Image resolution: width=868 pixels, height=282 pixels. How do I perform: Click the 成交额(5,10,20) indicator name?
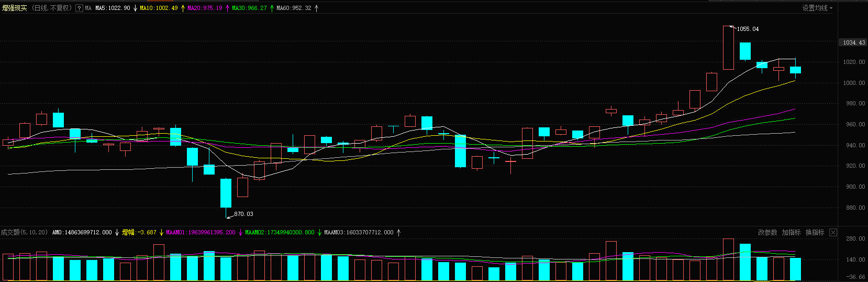pos(24,232)
